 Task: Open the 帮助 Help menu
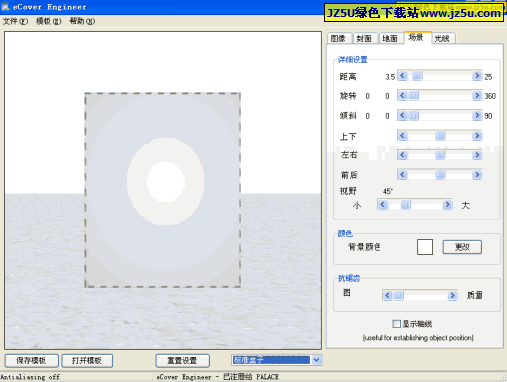pos(82,21)
